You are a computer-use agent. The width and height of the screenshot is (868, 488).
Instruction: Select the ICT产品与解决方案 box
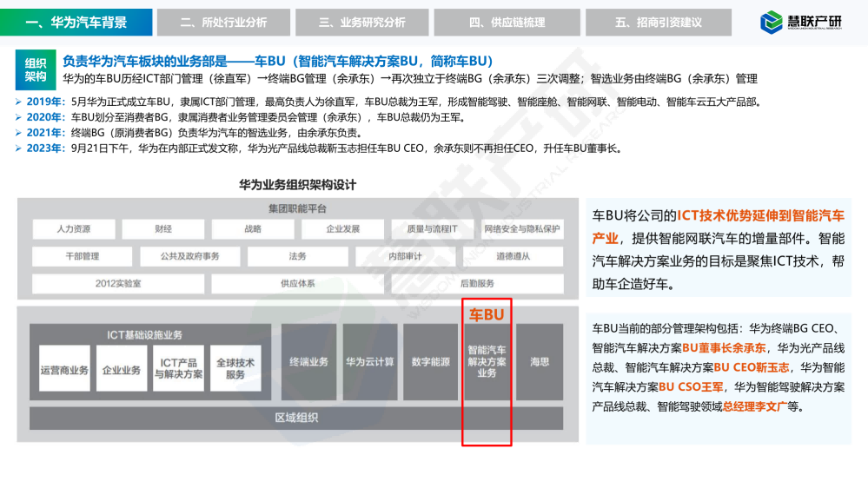pyautogui.click(x=178, y=368)
